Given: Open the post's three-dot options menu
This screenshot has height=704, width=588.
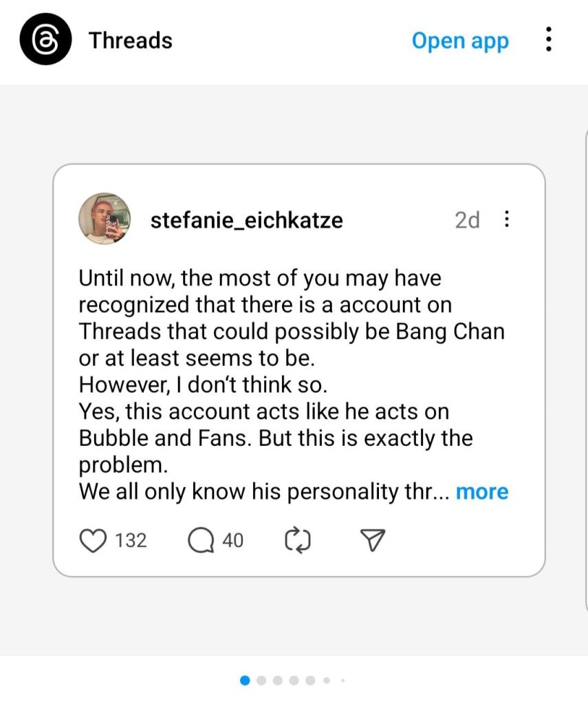Looking at the screenshot, I should click(507, 220).
